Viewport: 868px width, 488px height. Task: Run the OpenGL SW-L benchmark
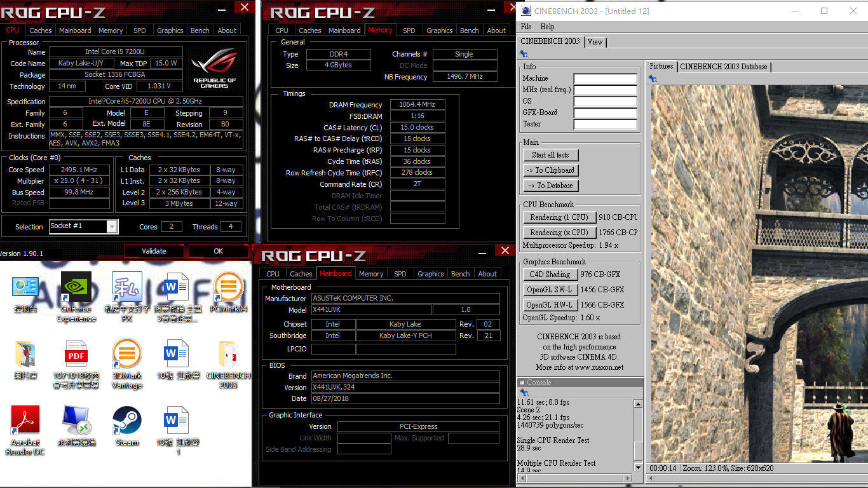click(x=550, y=290)
